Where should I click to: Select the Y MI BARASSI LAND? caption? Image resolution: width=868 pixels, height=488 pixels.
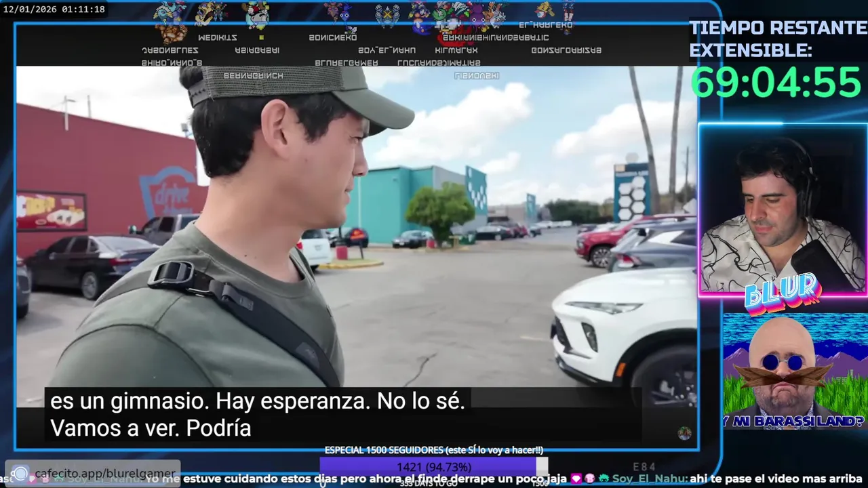click(793, 422)
